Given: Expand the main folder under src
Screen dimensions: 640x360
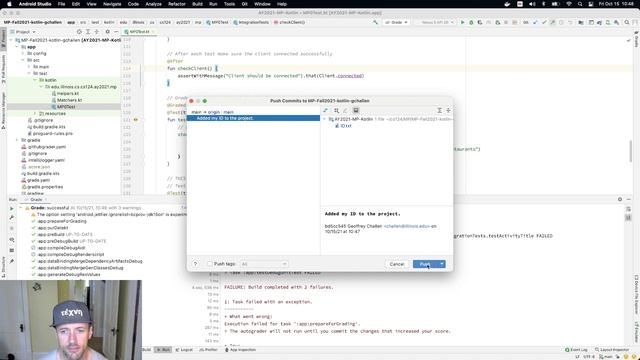Looking at the screenshot, I should (x=29, y=67).
